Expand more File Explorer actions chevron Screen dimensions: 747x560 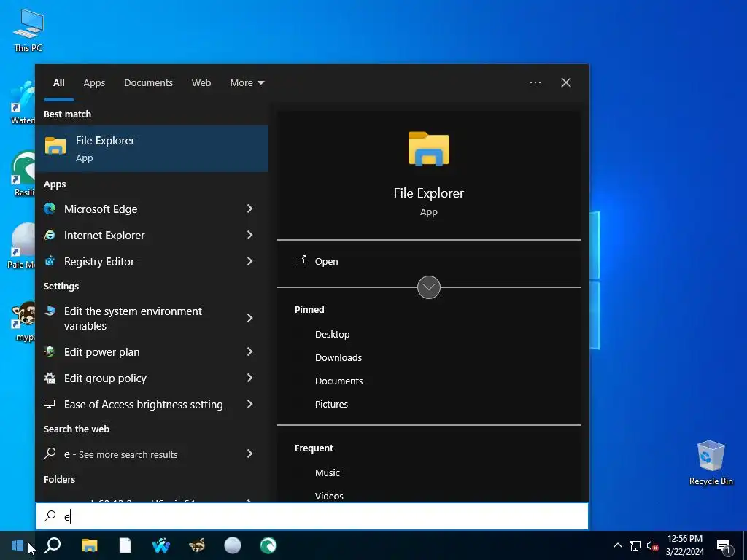429,287
